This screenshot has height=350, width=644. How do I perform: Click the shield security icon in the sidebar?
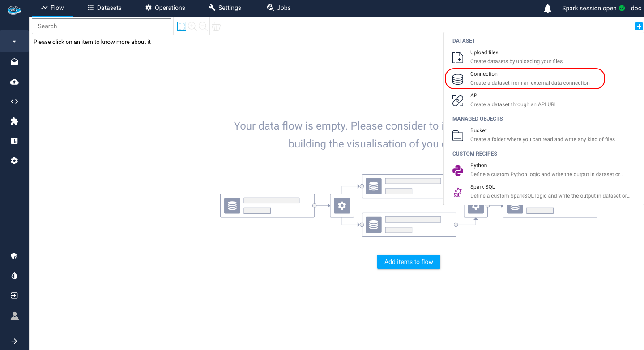(14, 256)
